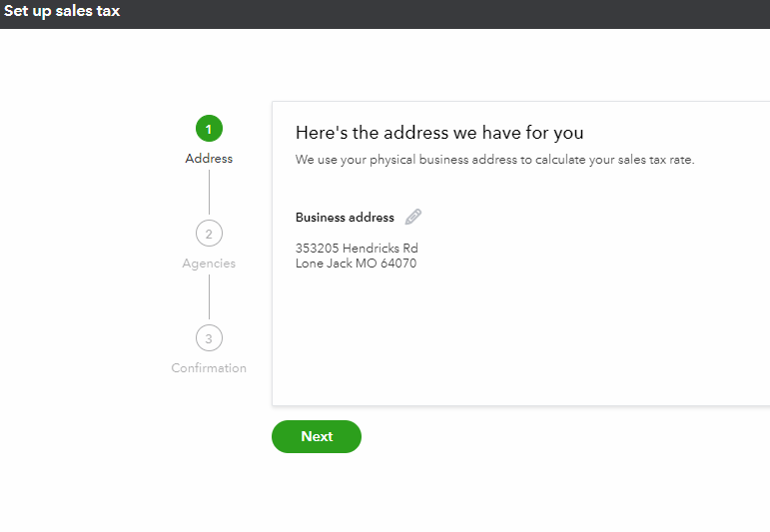
Task: Click the 'Here's the address' heading
Action: click(439, 133)
